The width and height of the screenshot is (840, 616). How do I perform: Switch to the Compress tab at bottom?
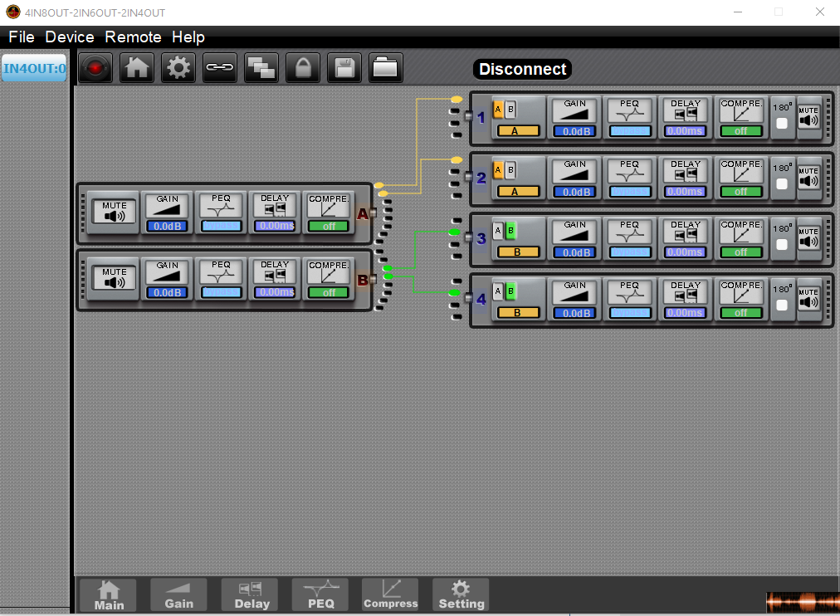coord(391,595)
